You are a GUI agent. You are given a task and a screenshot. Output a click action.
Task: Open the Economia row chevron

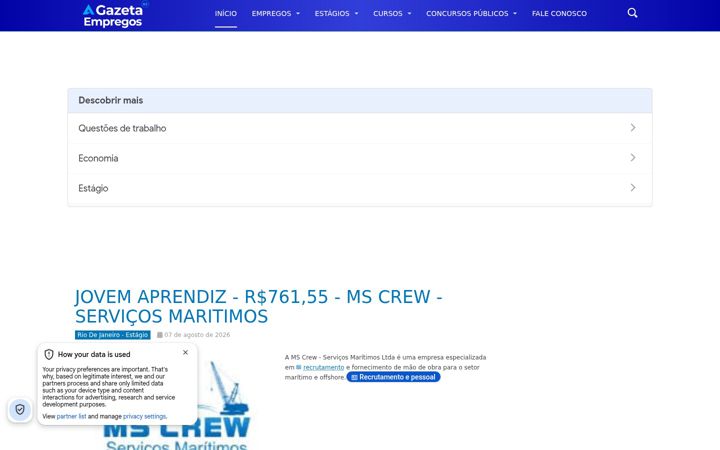tap(633, 158)
